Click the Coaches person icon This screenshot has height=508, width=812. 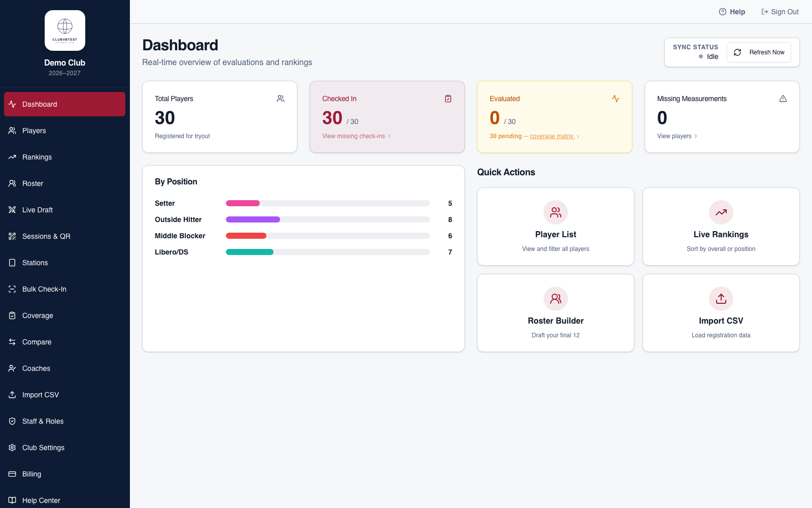12,368
